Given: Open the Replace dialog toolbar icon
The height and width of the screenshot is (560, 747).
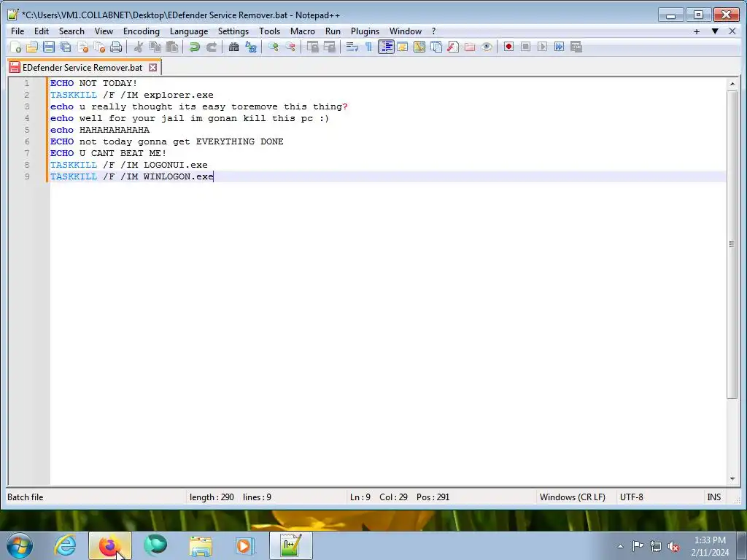Looking at the screenshot, I should (x=251, y=47).
